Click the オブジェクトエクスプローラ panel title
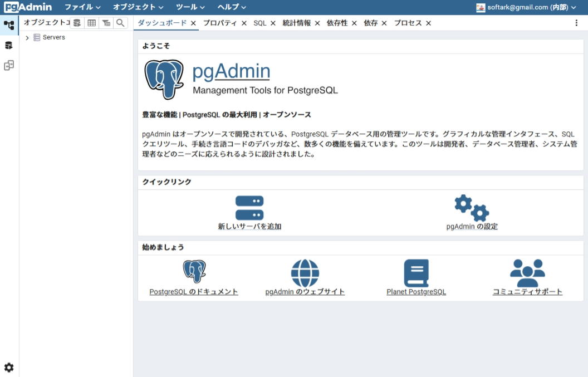 point(47,22)
